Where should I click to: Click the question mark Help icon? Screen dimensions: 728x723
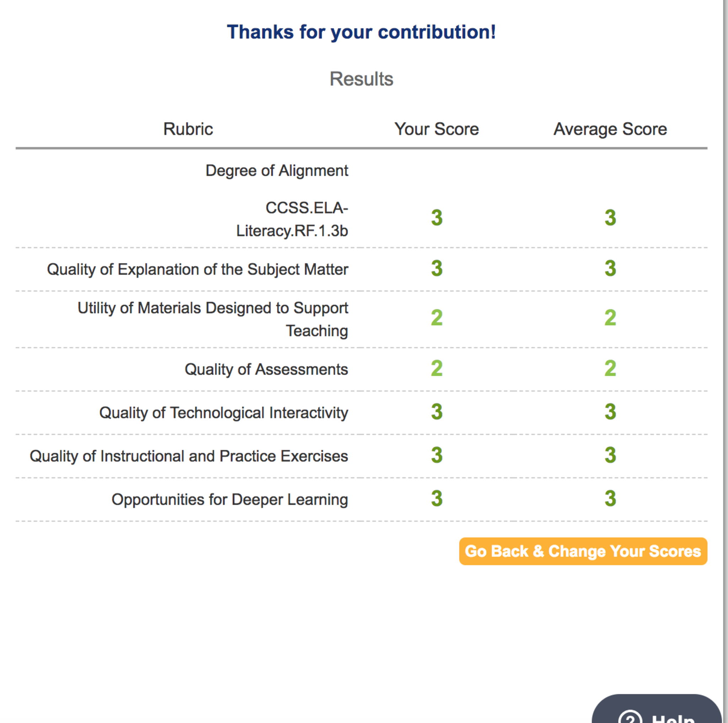(x=630, y=718)
